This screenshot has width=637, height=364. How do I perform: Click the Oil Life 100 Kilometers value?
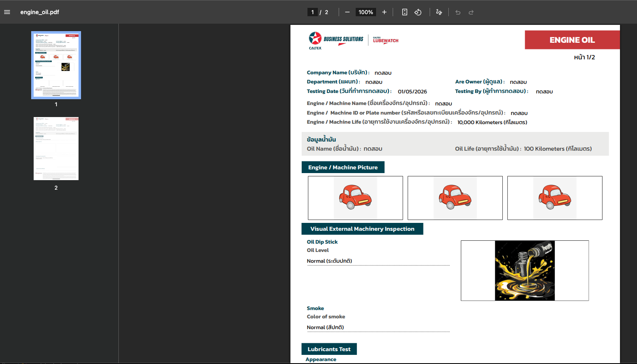(558, 149)
